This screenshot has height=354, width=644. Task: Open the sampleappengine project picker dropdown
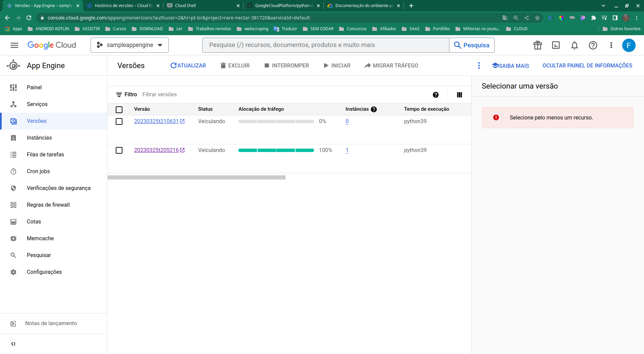coord(129,45)
